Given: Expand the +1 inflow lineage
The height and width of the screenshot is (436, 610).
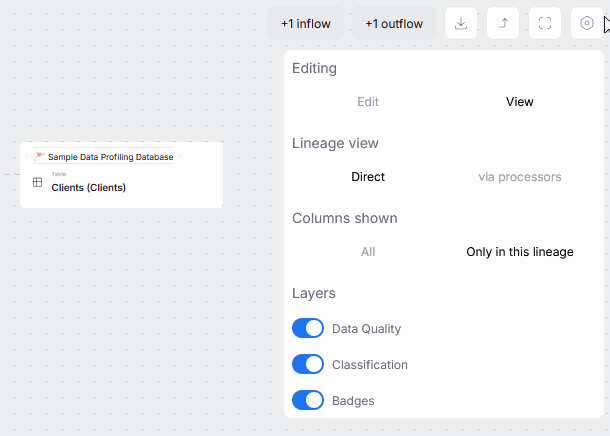Looking at the screenshot, I should pyautogui.click(x=305, y=23).
